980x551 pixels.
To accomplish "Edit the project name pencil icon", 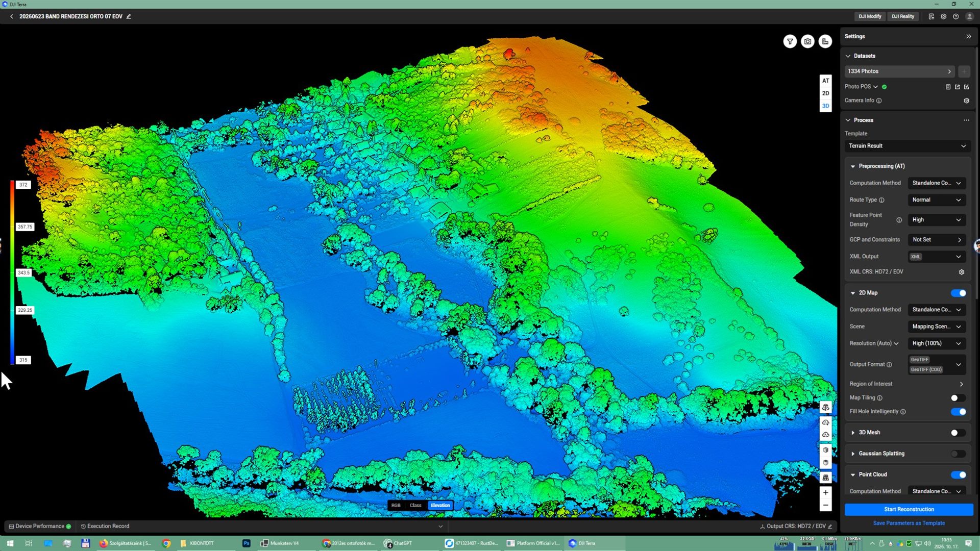I will (129, 16).
